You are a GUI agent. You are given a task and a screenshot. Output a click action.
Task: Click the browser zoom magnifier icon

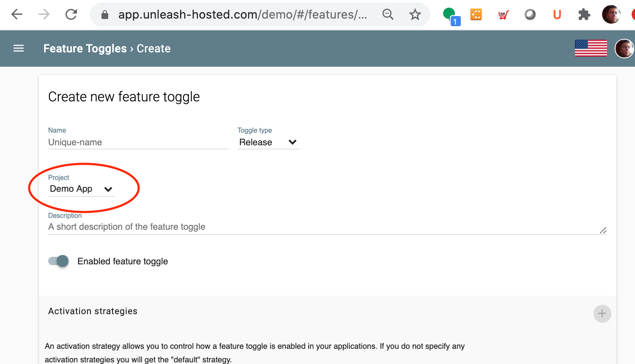(388, 15)
